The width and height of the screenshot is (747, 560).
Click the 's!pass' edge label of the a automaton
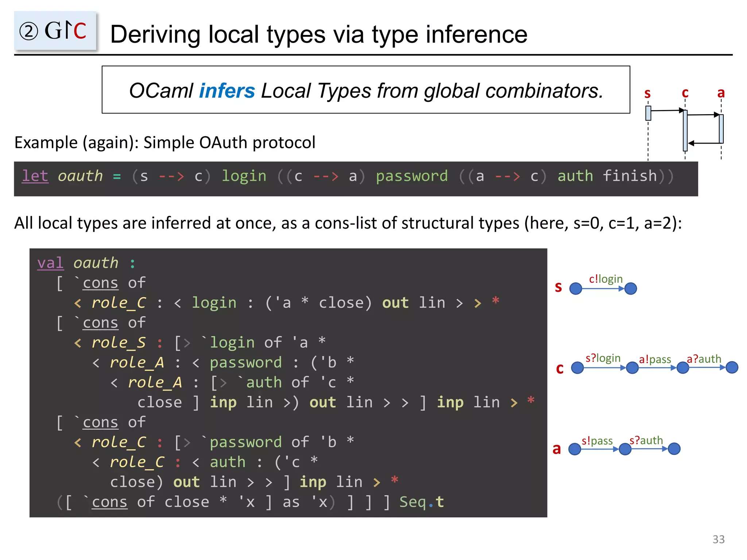[x=597, y=441]
